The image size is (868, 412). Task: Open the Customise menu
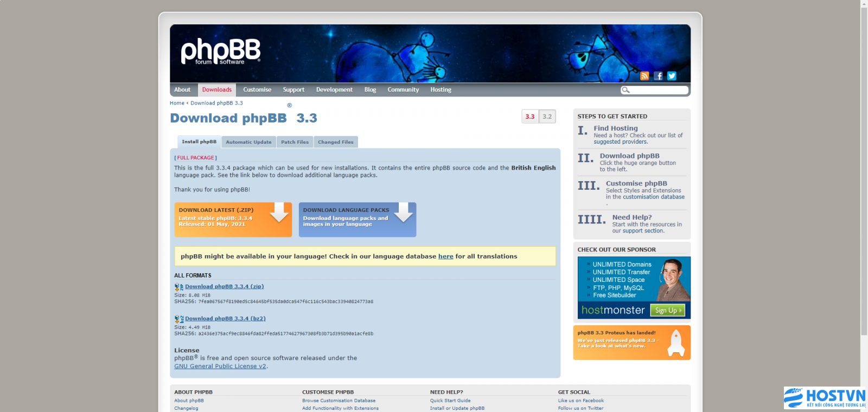[x=257, y=90]
